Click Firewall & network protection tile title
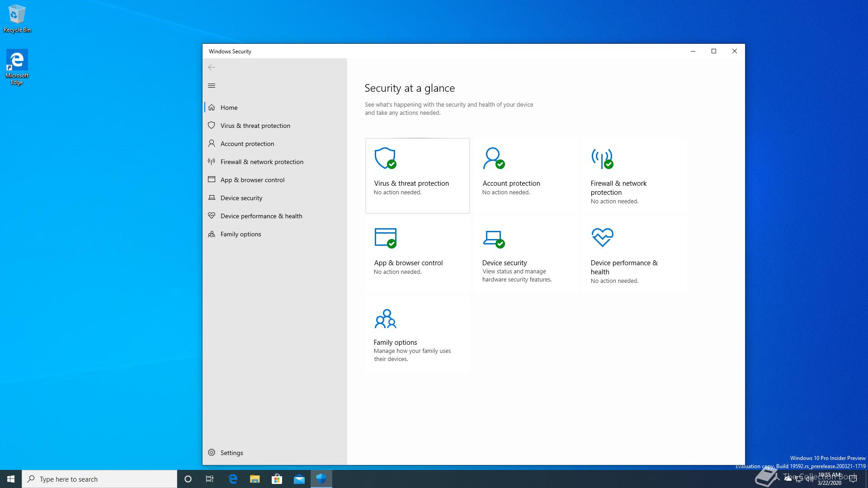This screenshot has height=488, width=868. (x=618, y=188)
